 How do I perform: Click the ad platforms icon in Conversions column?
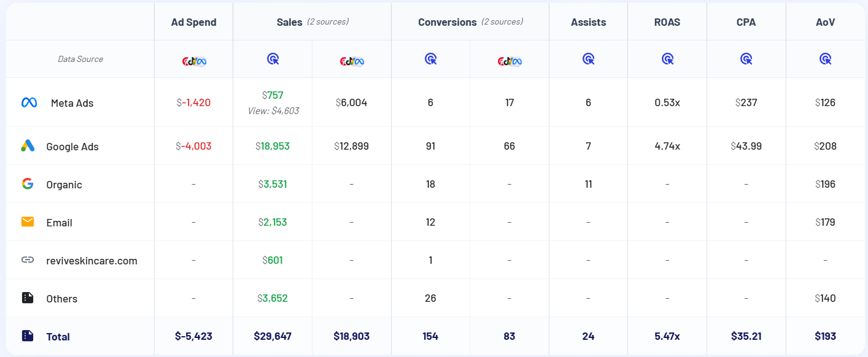click(x=510, y=61)
